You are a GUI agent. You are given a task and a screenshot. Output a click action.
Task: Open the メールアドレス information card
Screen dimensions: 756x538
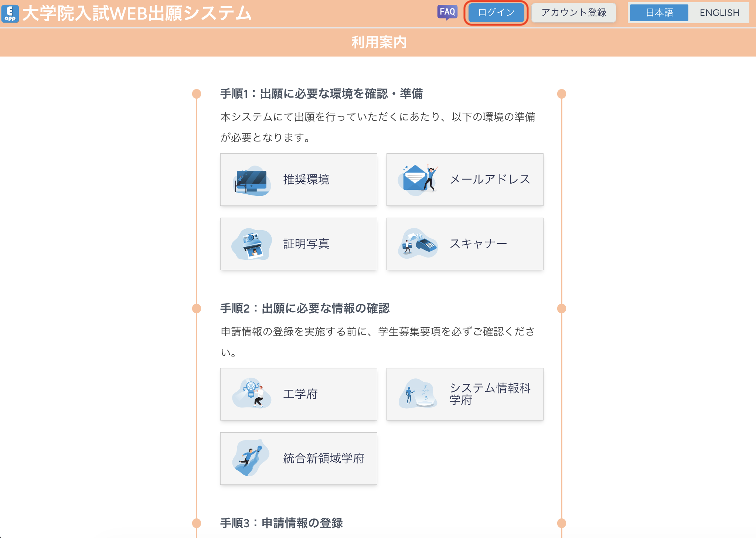(x=465, y=179)
